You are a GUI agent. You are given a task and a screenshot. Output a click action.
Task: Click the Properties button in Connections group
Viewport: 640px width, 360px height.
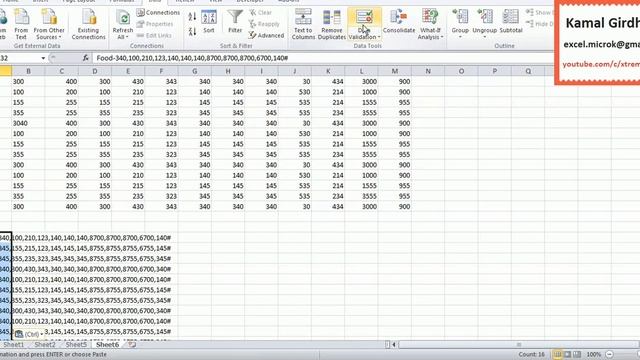pyautogui.click(x=155, y=24)
